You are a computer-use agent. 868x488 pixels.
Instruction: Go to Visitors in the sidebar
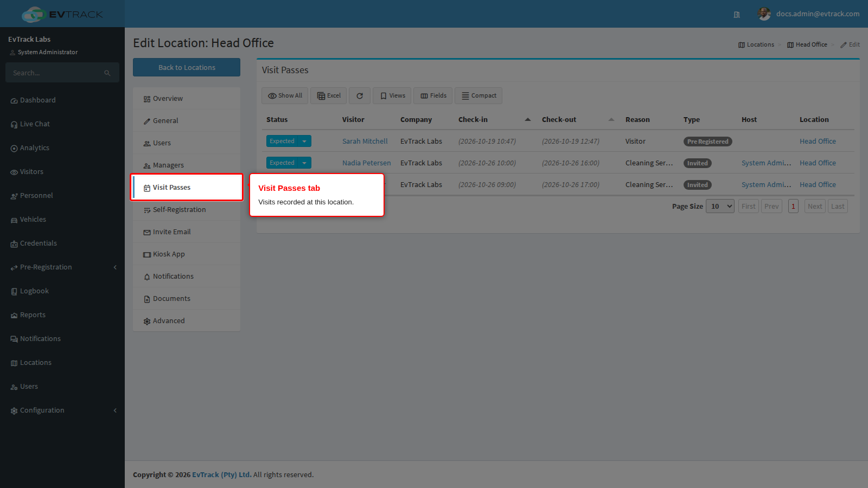coord(62,172)
